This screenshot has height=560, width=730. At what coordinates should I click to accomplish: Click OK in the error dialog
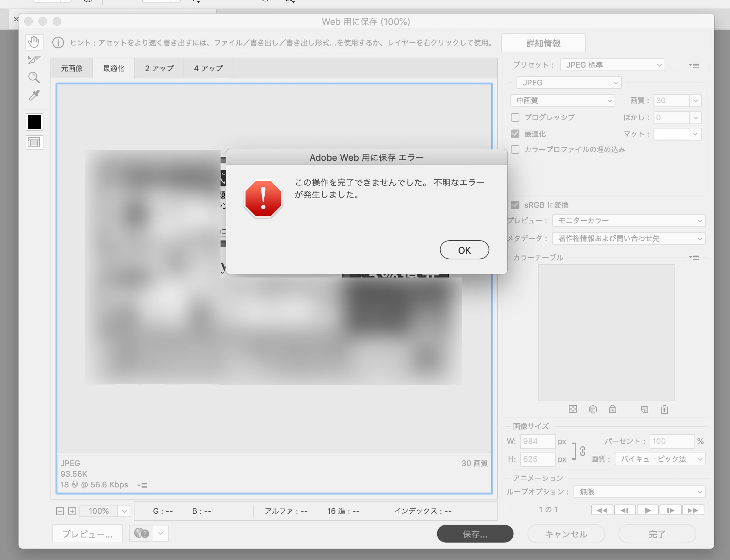pos(464,250)
